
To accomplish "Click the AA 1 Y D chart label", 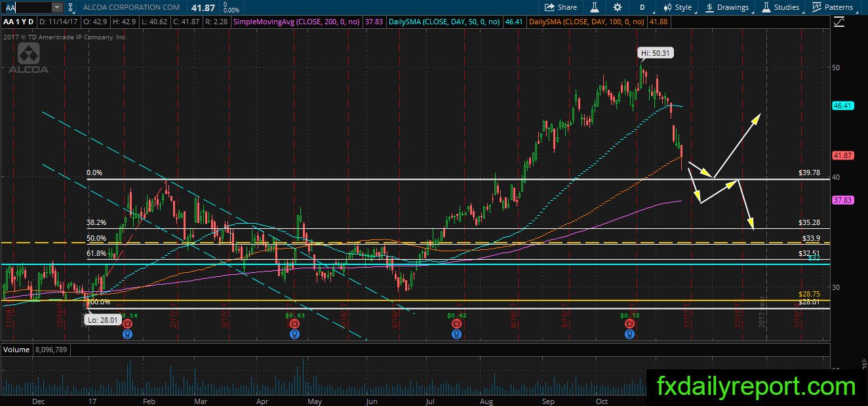I will pyautogui.click(x=19, y=22).
